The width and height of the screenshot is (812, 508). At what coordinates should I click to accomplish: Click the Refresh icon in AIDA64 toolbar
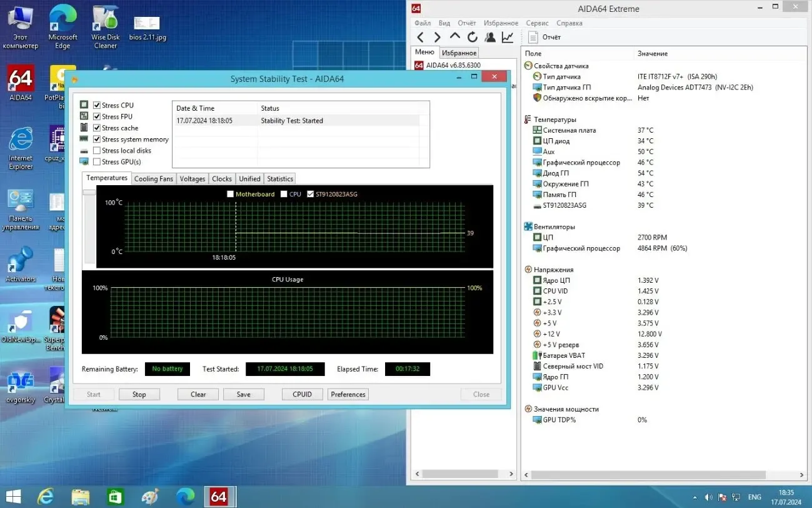click(472, 37)
